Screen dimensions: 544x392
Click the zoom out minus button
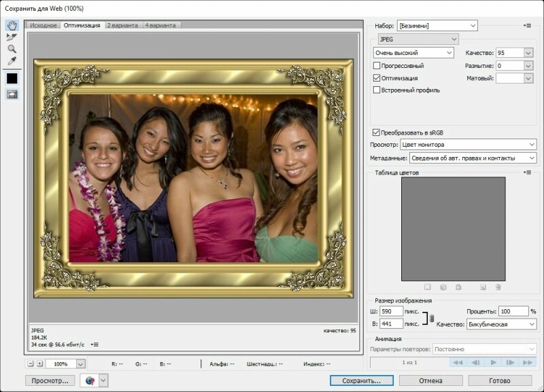[x=31, y=363]
